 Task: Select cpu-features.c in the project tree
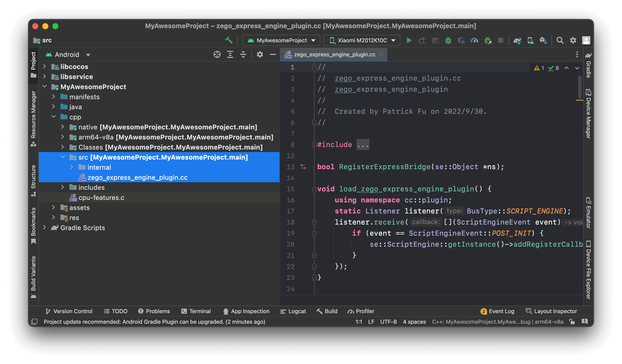pos(101,198)
